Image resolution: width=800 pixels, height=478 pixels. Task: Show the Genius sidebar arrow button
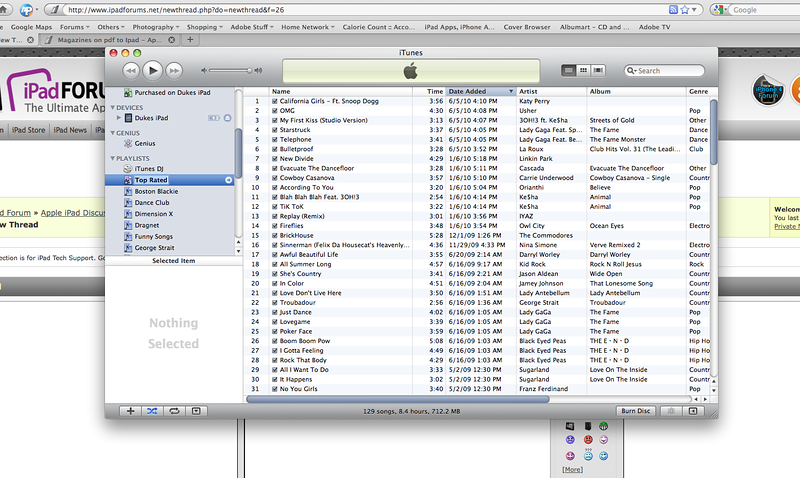(x=693, y=411)
